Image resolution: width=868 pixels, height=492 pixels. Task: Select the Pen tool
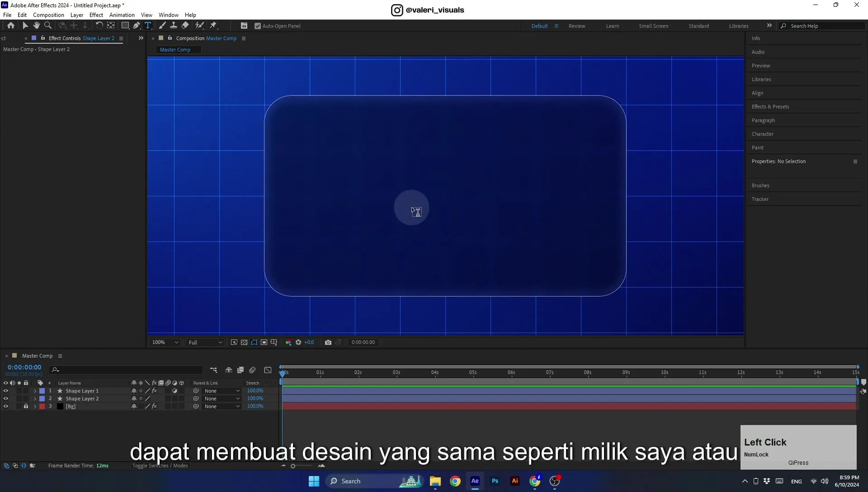[x=137, y=25]
